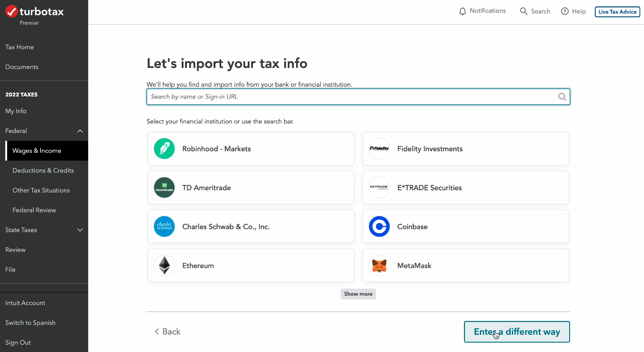Select Charles Schwab & Co., Inc. card

[251, 227]
